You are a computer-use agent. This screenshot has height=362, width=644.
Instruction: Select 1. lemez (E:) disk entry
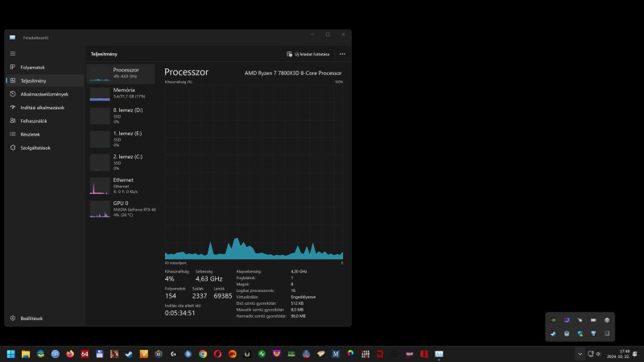[x=122, y=139]
